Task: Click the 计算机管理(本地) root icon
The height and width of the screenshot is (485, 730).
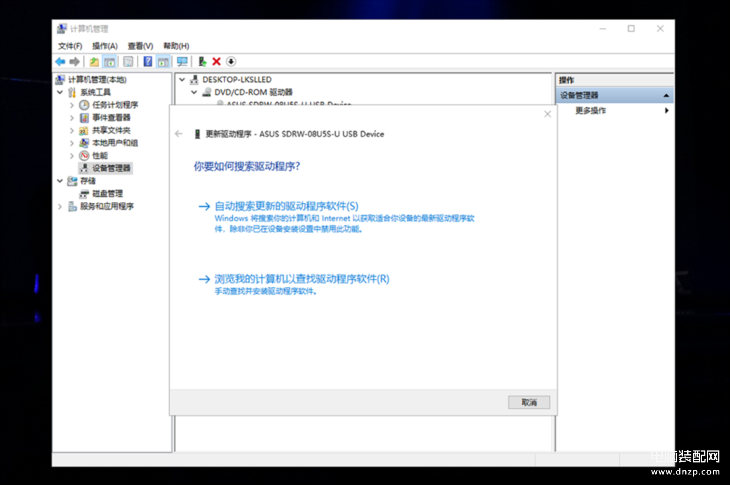Action: 60,80
